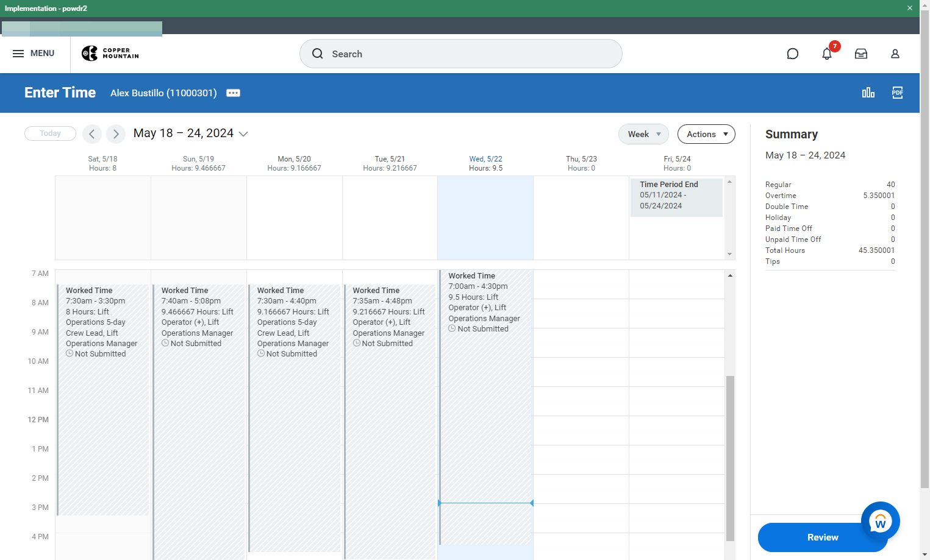Click the Enter Time page title

pyautogui.click(x=60, y=93)
